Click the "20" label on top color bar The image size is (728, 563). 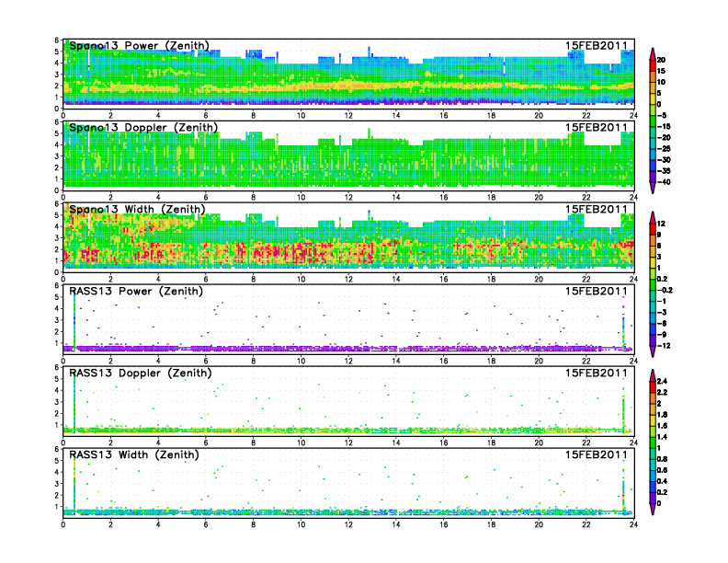click(661, 60)
